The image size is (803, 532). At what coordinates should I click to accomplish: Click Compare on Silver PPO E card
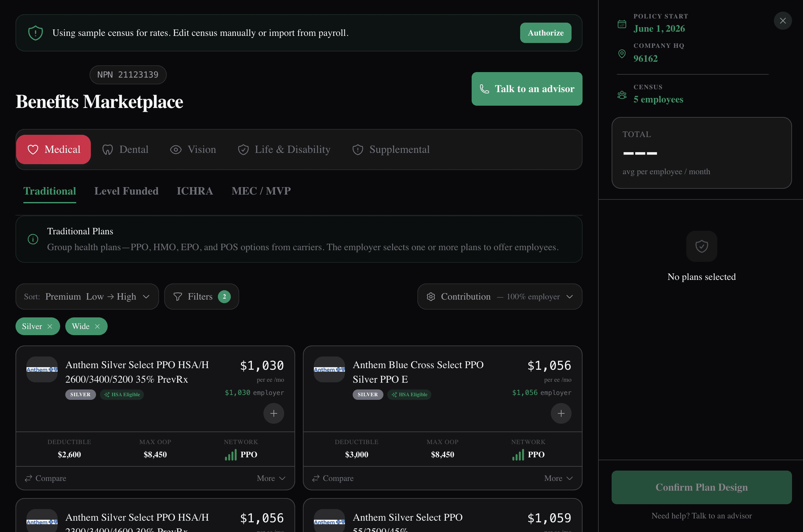click(333, 478)
